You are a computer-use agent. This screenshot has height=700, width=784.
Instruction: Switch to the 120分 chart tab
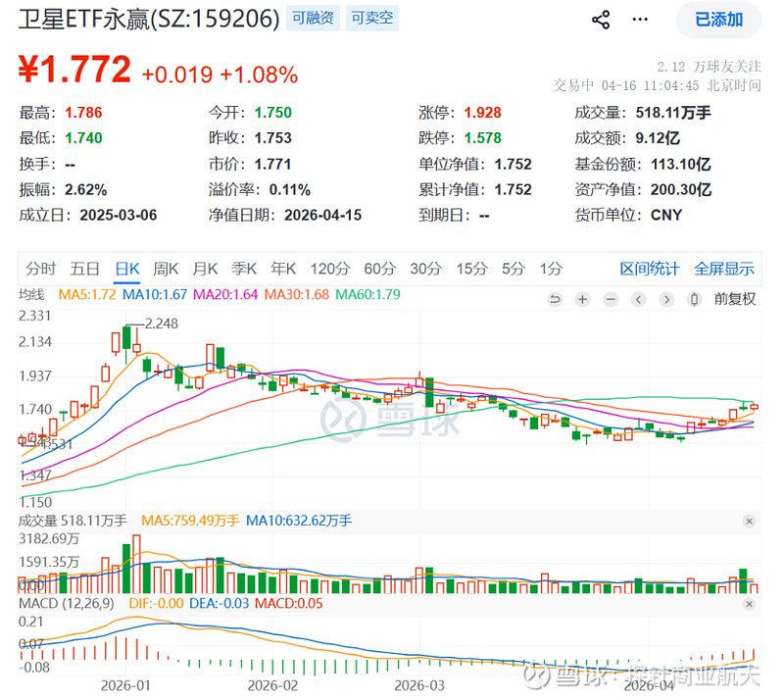[330, 269]
